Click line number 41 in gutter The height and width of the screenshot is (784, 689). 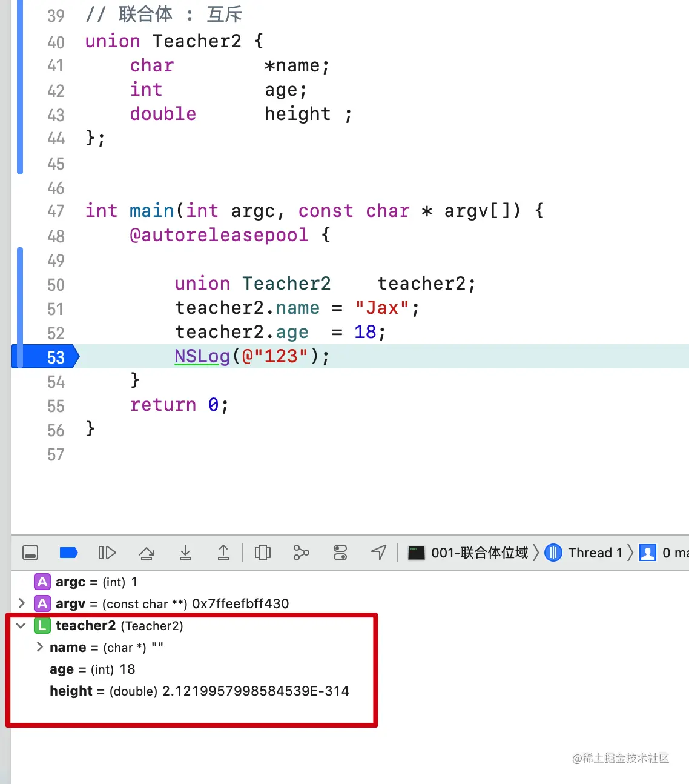56,66
